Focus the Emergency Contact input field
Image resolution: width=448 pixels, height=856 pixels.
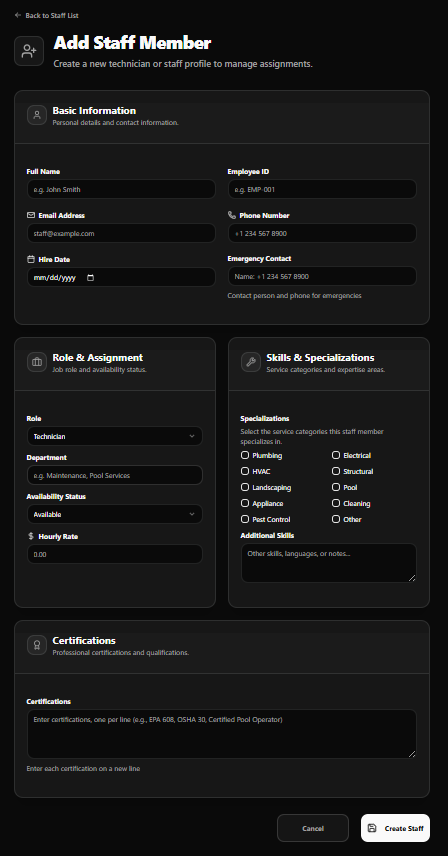pyautogui.click(x=322, y=276)
